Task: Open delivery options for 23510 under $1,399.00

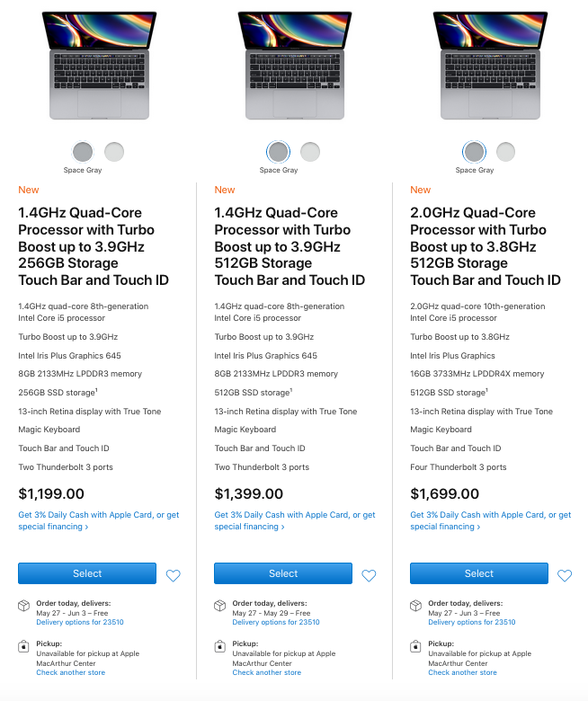Action: coord(276,622)
